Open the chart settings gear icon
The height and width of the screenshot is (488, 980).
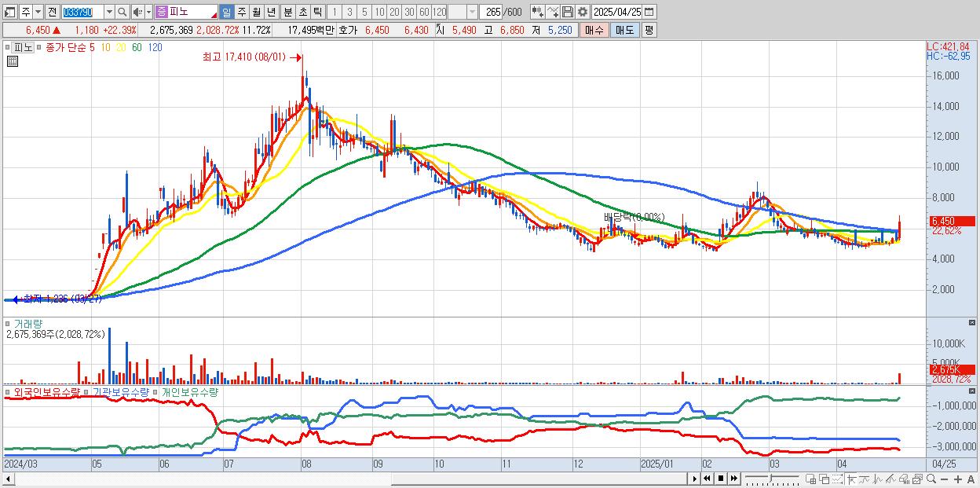pyautogui.click(x=582, y=12)
